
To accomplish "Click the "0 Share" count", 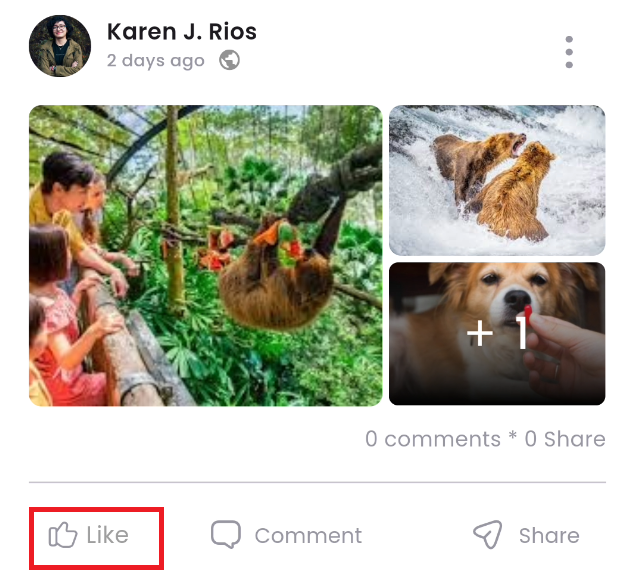I will [x=564, y=439].
